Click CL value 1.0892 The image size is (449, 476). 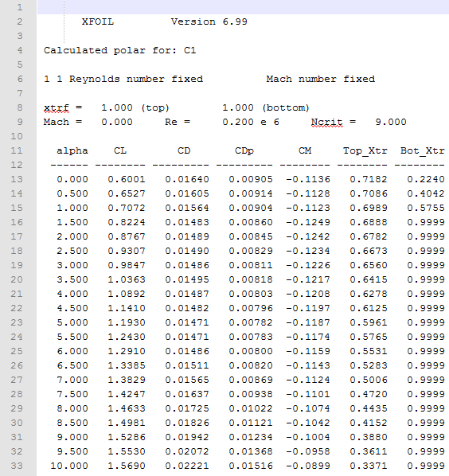point(127,294)
